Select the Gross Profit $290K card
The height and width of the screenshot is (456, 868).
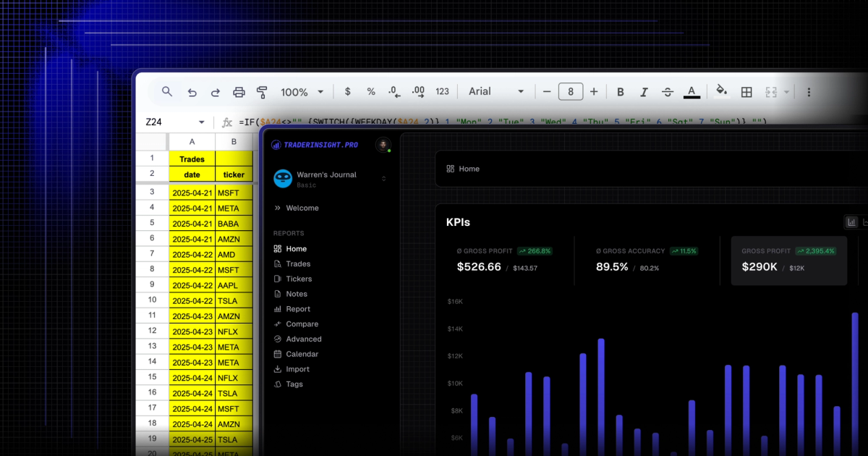pyautogui.click(x=789, y=260)
